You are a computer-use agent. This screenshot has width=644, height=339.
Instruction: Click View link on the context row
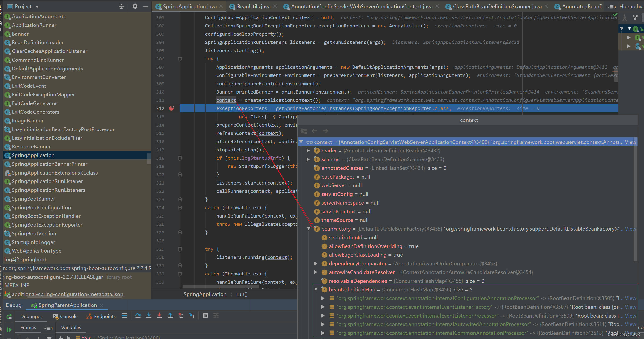click(x=631, y=142)
